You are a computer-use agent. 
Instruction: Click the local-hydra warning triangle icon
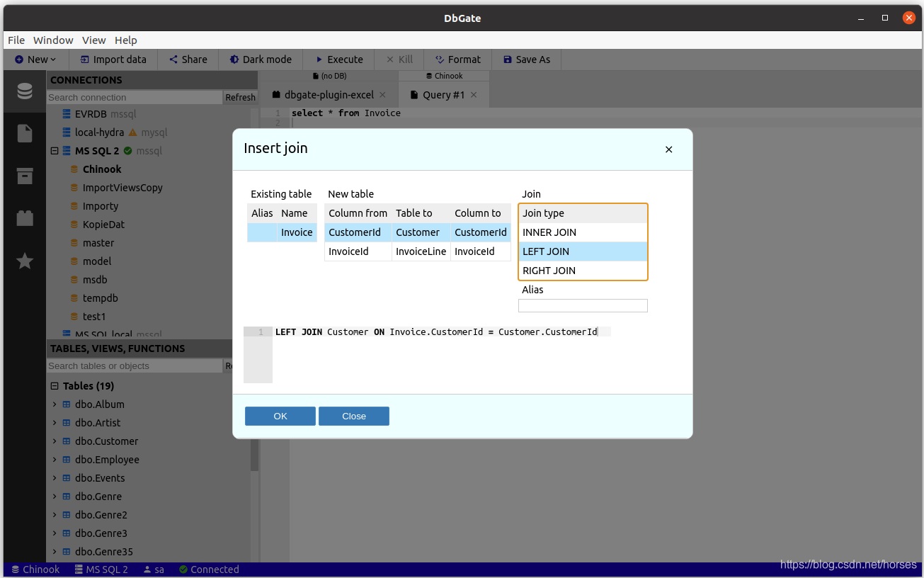(x=132, y=132)
